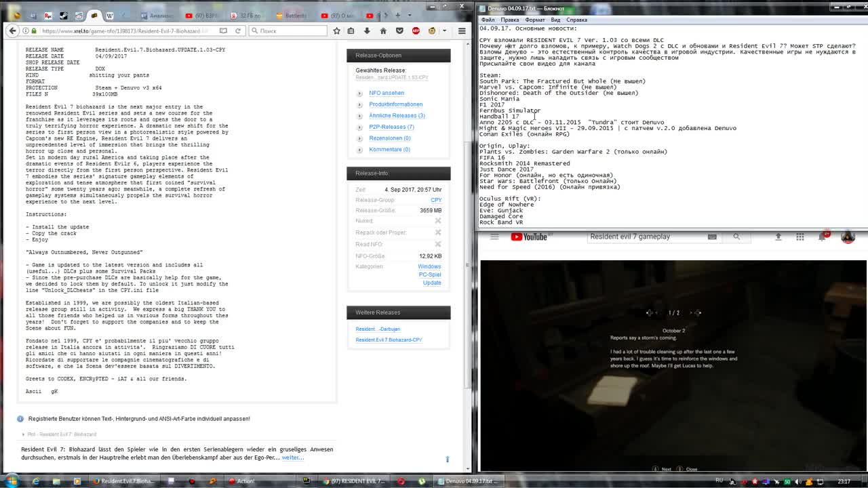Open Internet Explorer from the taskbar
Image resolution: width=868 pixels, height=488 pixels.
(37, 481)
